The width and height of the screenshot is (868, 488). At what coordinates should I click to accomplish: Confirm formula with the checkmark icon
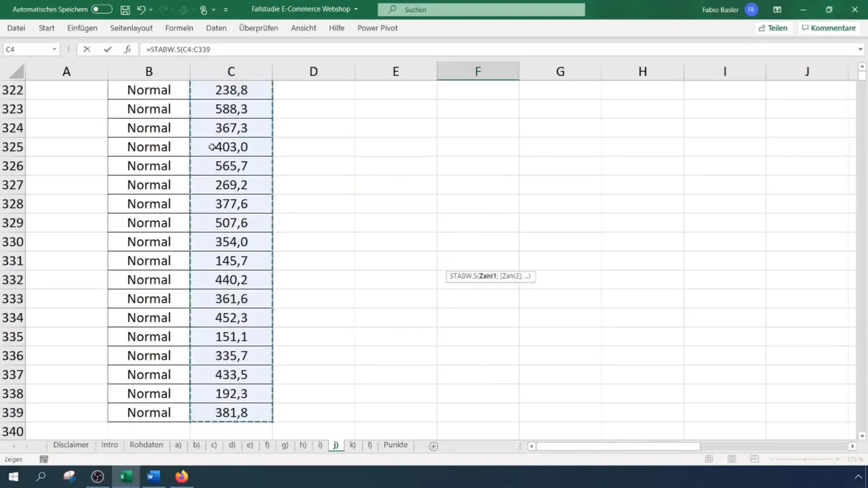107,49
